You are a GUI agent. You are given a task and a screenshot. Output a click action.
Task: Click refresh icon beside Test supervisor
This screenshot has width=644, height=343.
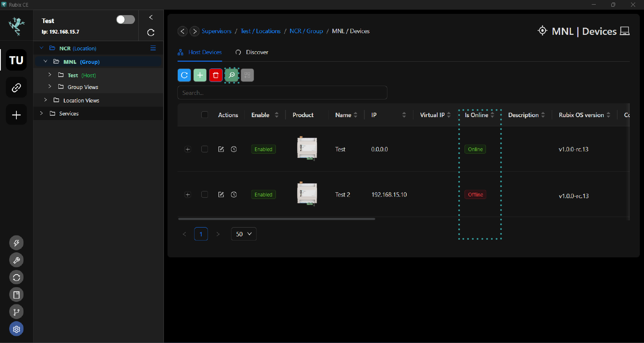151,33
